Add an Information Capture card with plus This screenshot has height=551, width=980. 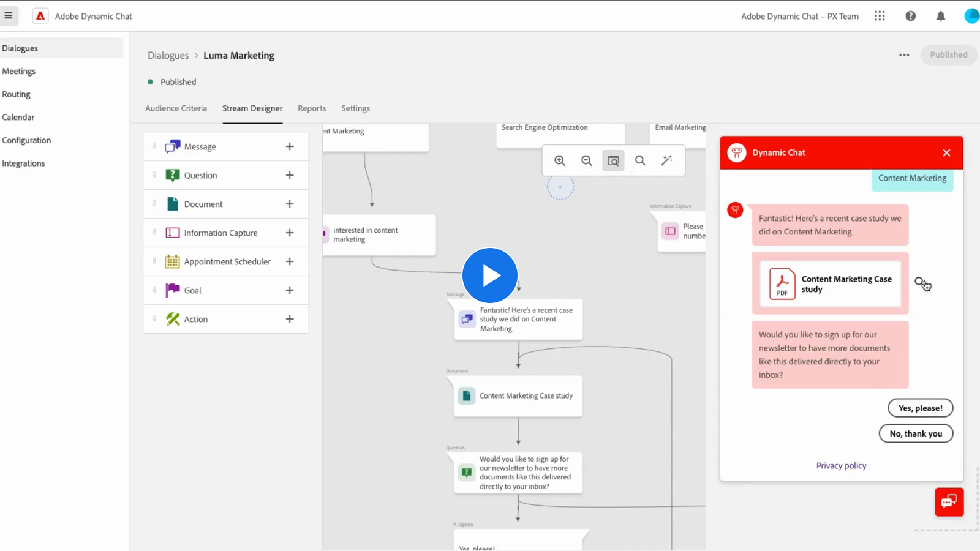pos(290,233)
